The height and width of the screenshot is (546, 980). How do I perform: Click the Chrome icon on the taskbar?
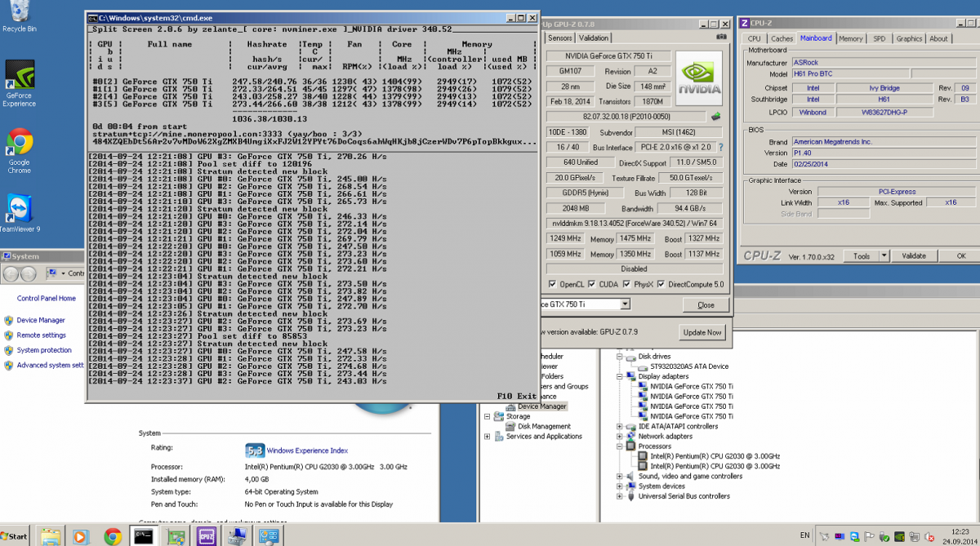pyautogui.click(x=113, y=536)
